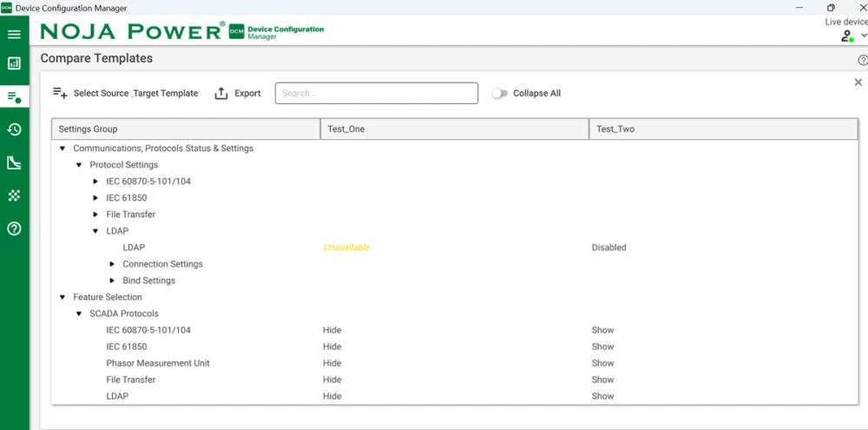This screenshot has width=868, height=430.
Task: Open the dotted grid icon in sidebar
Action: coord(15,195)
